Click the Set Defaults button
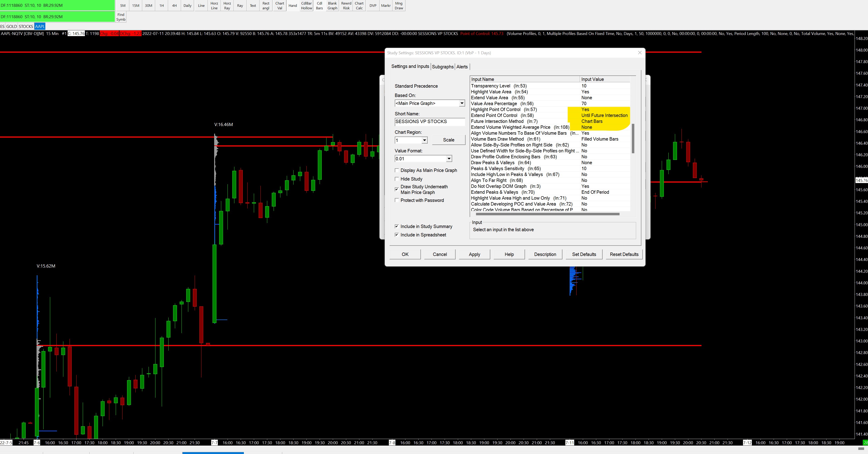Viewport: 868px width, 454px height. [584, 254]
